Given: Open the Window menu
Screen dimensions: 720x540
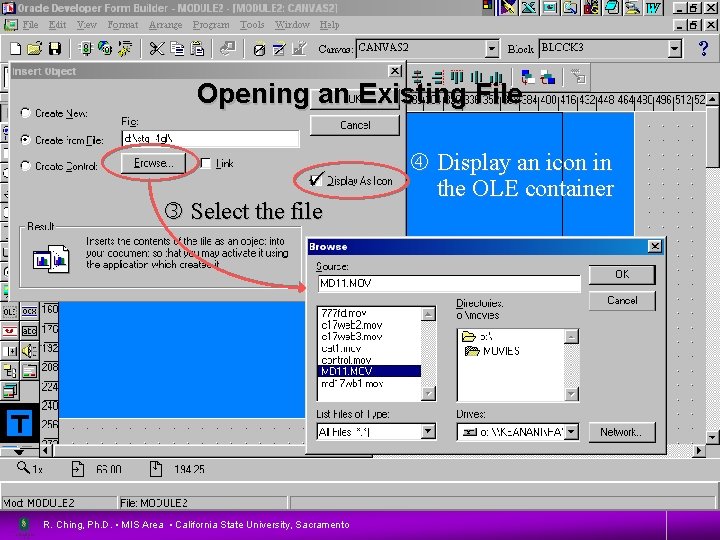Looking at the screenshot, I should pyautogui.click(x=292, y=25).
